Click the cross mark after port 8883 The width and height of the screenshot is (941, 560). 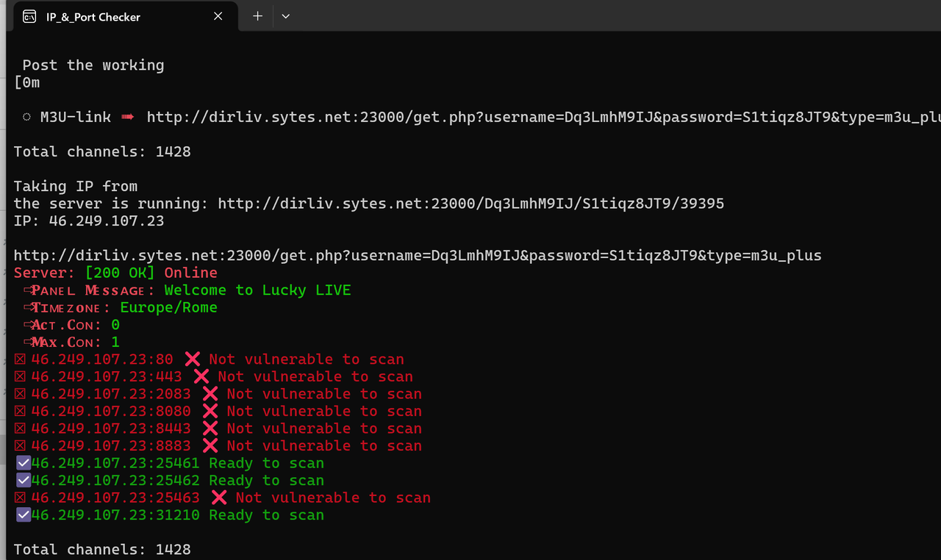(x=210, y=446)
